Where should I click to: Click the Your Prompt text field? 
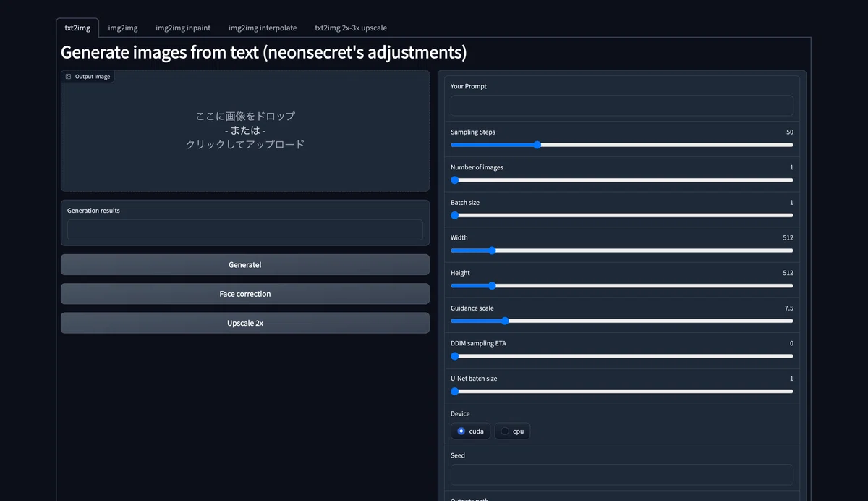pos(622,106)
